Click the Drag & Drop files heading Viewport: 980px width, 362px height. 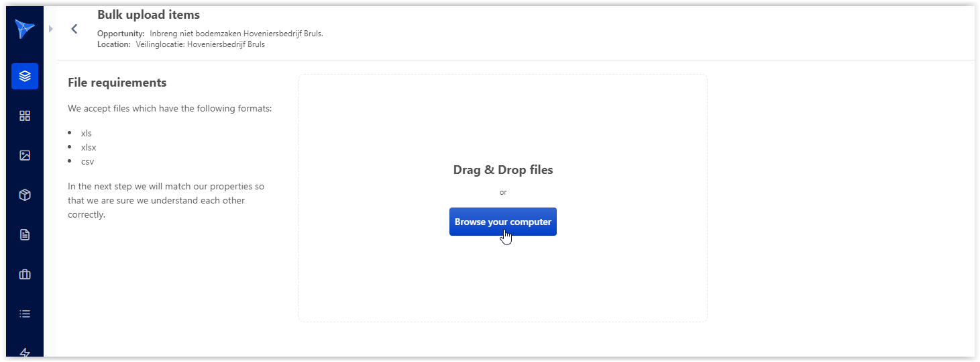[x=503, y=170]
